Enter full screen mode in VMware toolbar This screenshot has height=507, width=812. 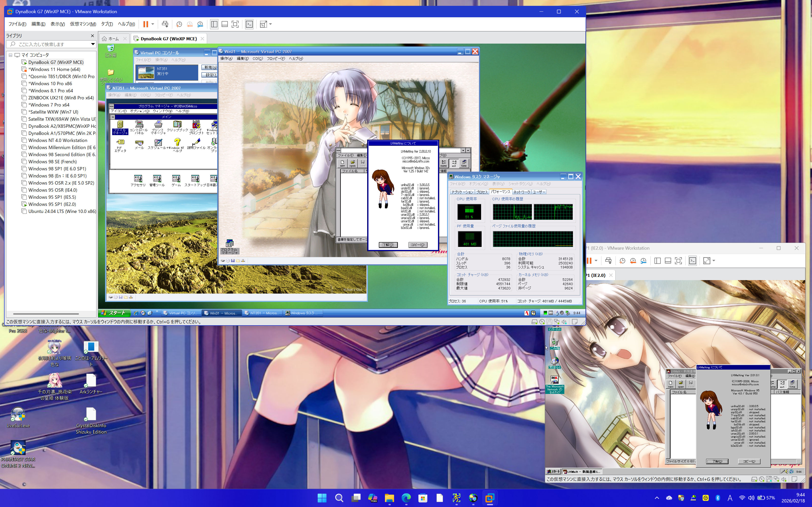(x=235, y=24)
